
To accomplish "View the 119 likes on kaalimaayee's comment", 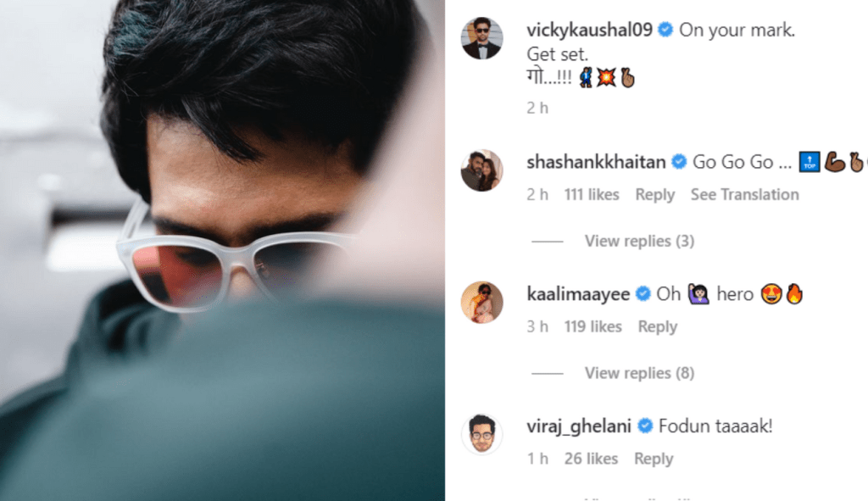I will tap(593, 327).
